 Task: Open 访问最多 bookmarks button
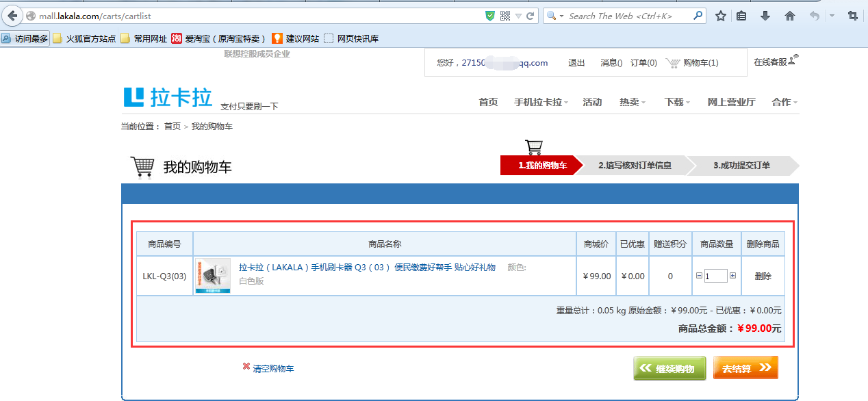[25, 38]
